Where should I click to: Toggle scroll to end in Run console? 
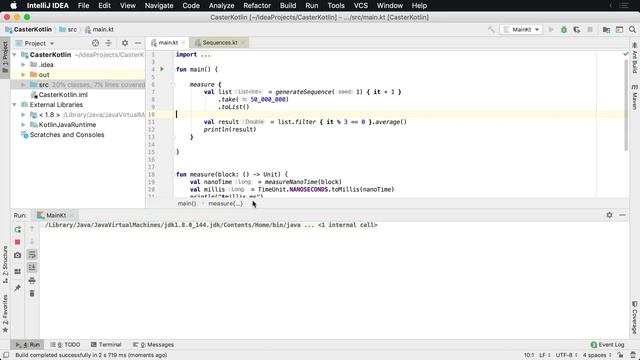32,268
